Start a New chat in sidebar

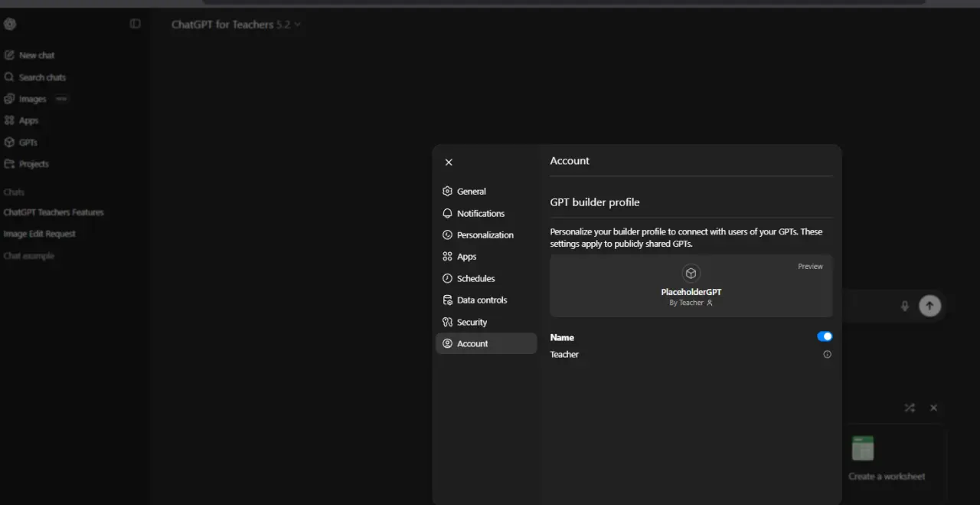coord(29,55)
